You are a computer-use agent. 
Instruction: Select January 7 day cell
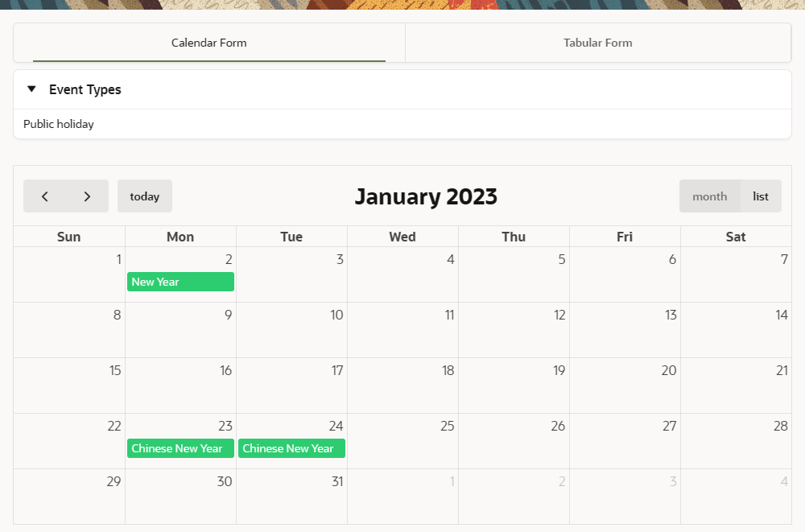click(735, 274)
